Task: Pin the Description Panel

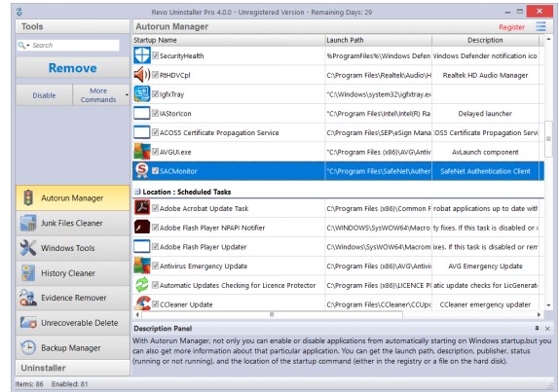Action: point(537,328)
